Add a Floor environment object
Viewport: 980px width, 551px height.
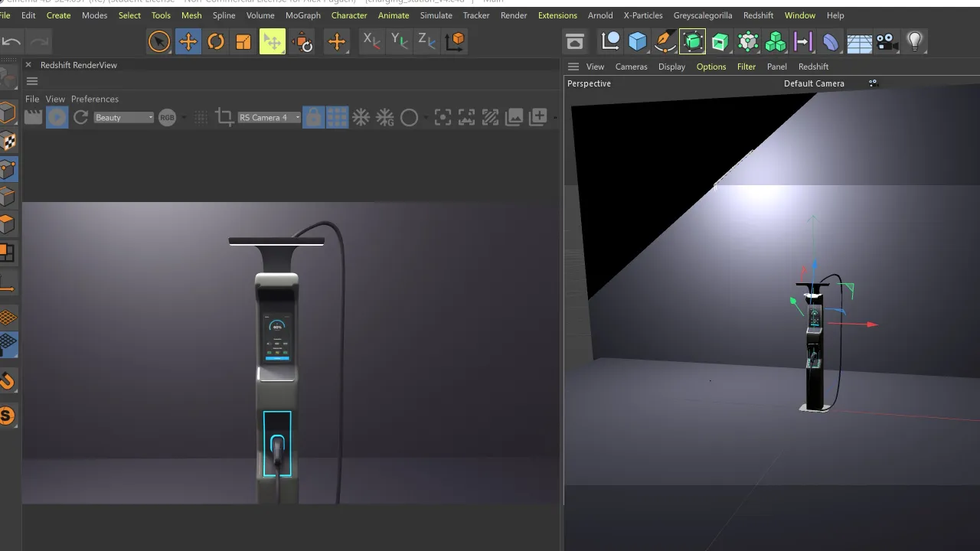point(859,41)
